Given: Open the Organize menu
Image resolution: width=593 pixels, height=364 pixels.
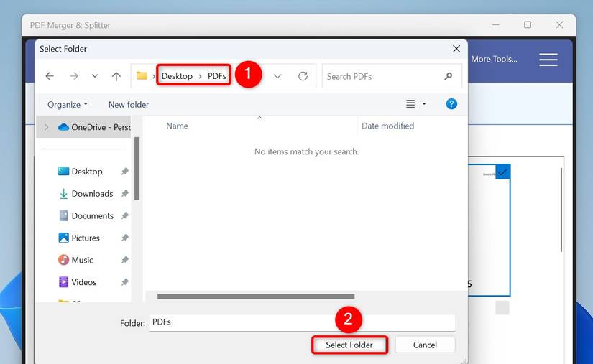Looking at the screenshot, I should [x=68, y=105].
